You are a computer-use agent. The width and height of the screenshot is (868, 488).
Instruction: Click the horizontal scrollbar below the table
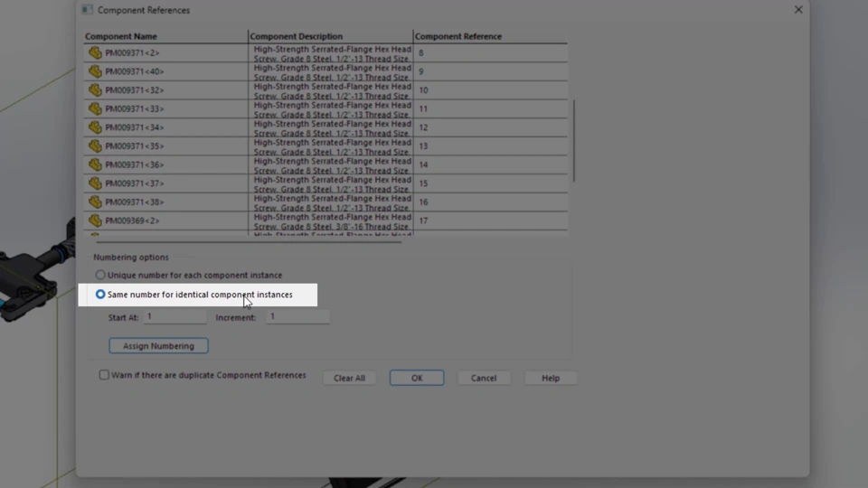pos(249,242)
